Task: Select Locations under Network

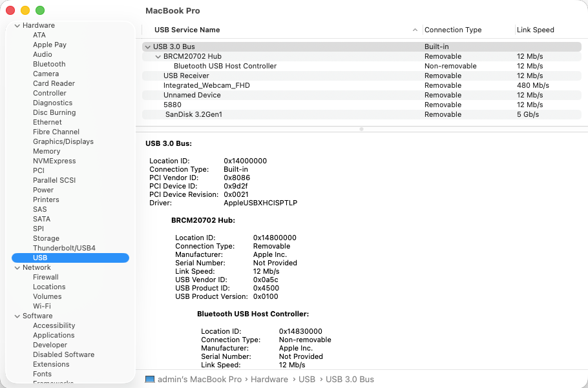Action: pos(49,287)
